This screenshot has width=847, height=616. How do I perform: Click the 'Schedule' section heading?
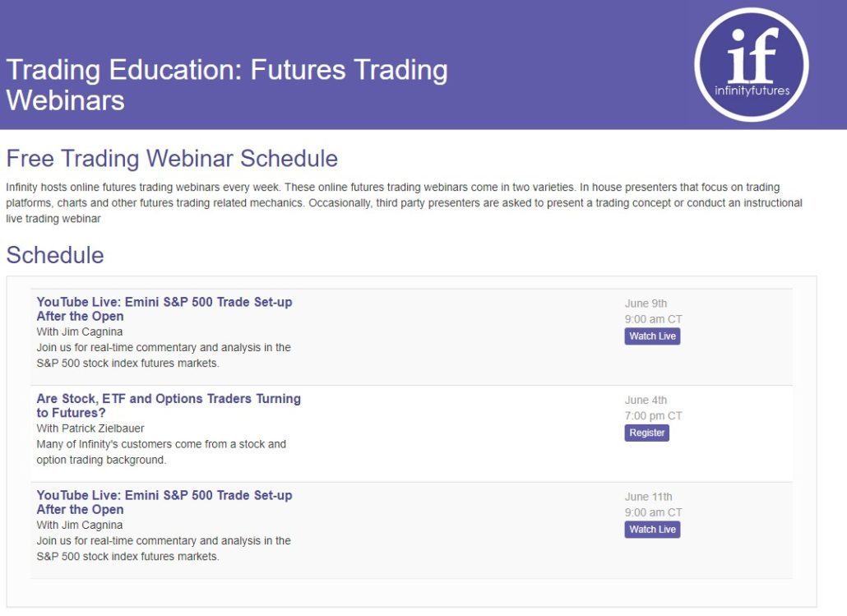coord(54,255)
